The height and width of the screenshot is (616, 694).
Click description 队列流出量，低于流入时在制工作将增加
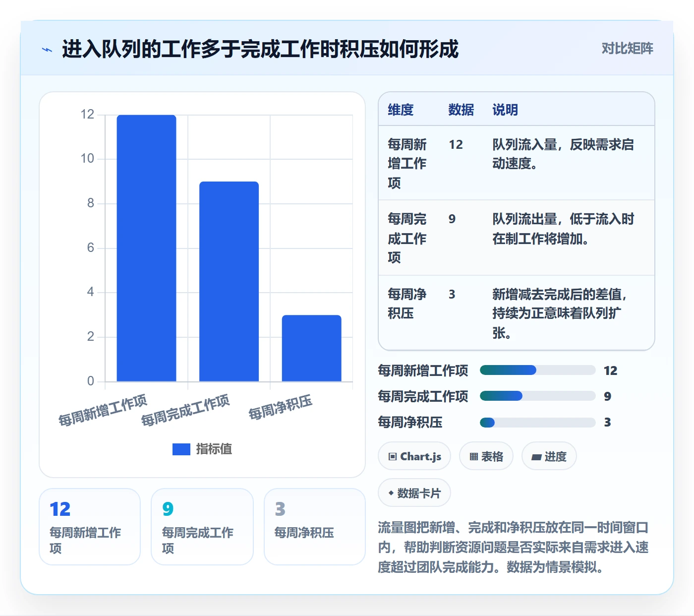coord(563,229)
